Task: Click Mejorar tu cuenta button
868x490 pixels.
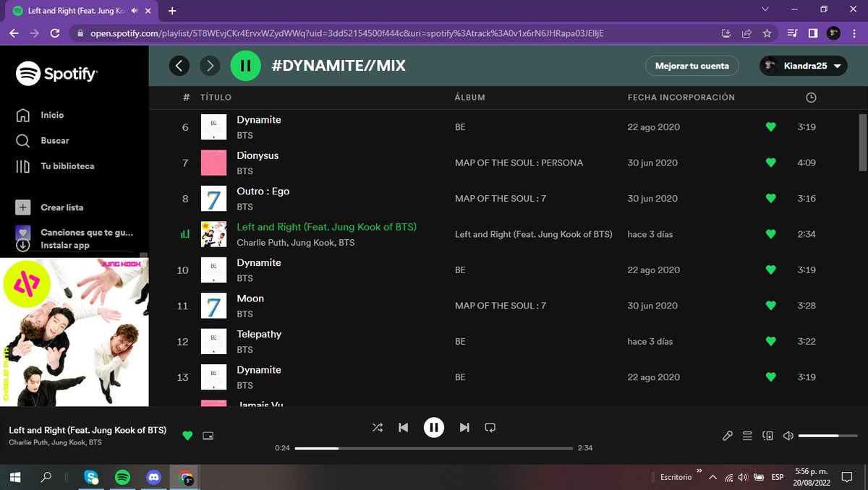Action: click(692, 66)
